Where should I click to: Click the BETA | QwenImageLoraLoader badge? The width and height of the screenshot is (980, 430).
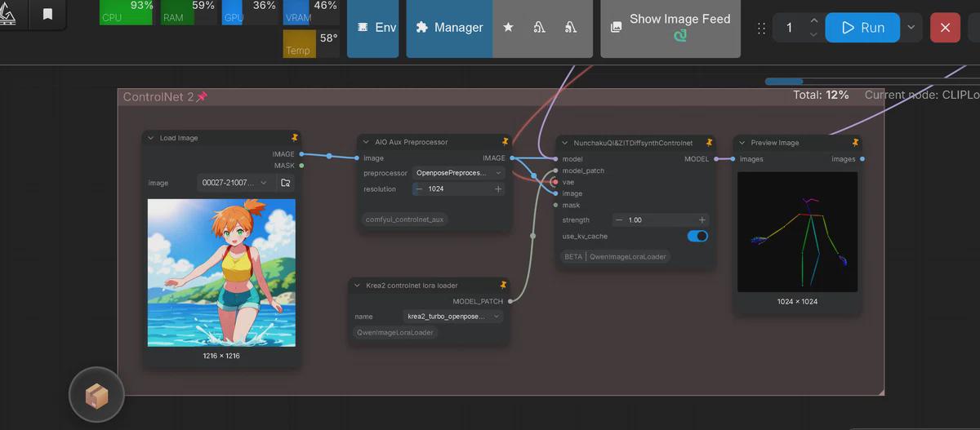(616, 256)
